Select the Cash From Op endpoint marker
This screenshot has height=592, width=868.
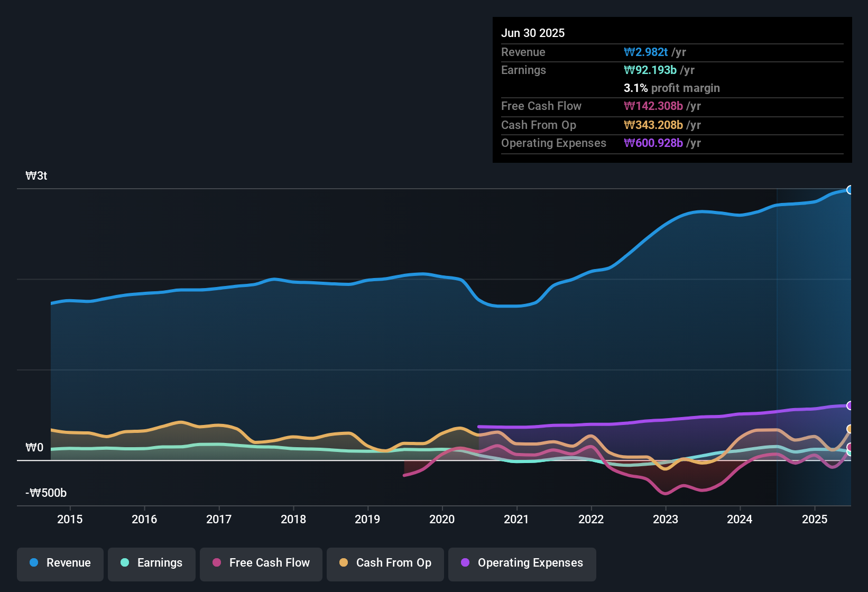[x=851, y=429]
